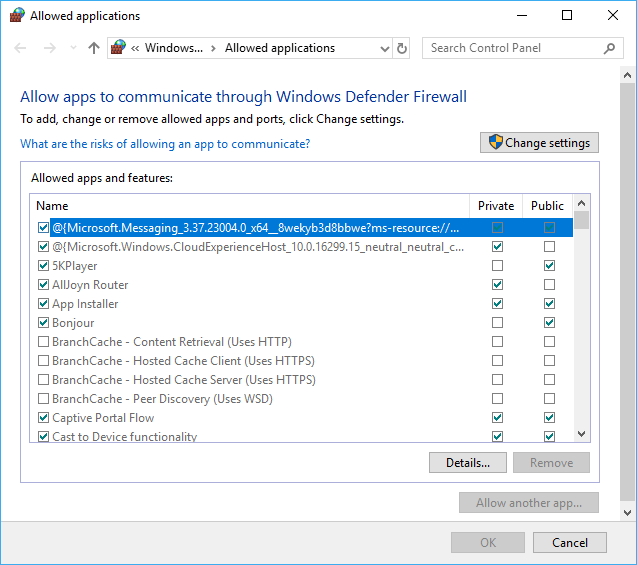Viewport: 637px width, 565px height.
Task: Enable BranchCache Hosted Cache Client name checkbox
Action: (x=43, y=361)
